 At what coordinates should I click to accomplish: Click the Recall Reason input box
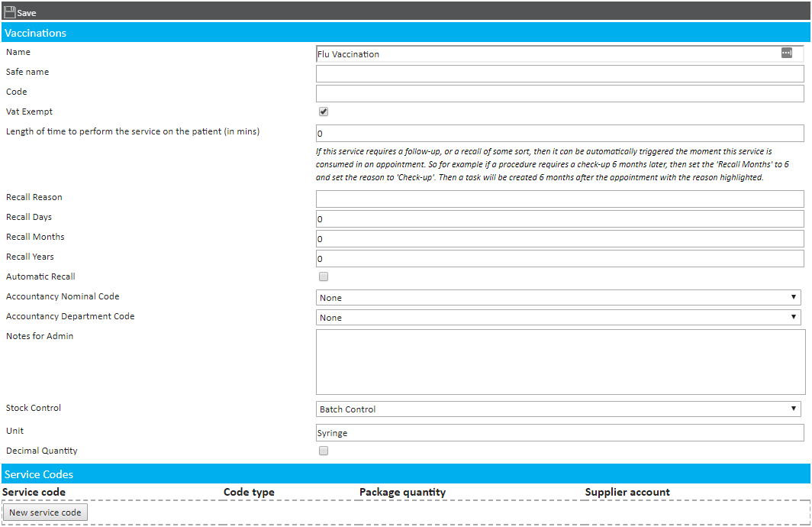[x=559, y=199]
